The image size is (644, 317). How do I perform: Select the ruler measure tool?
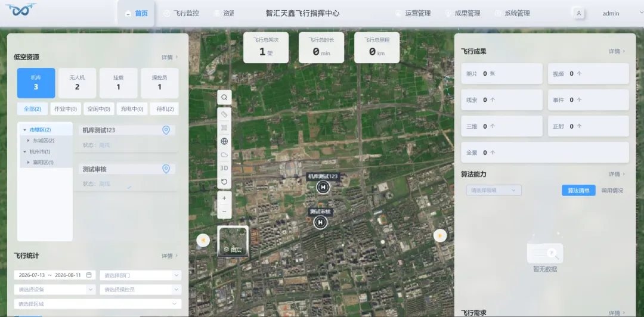click(x=224, y=114)
